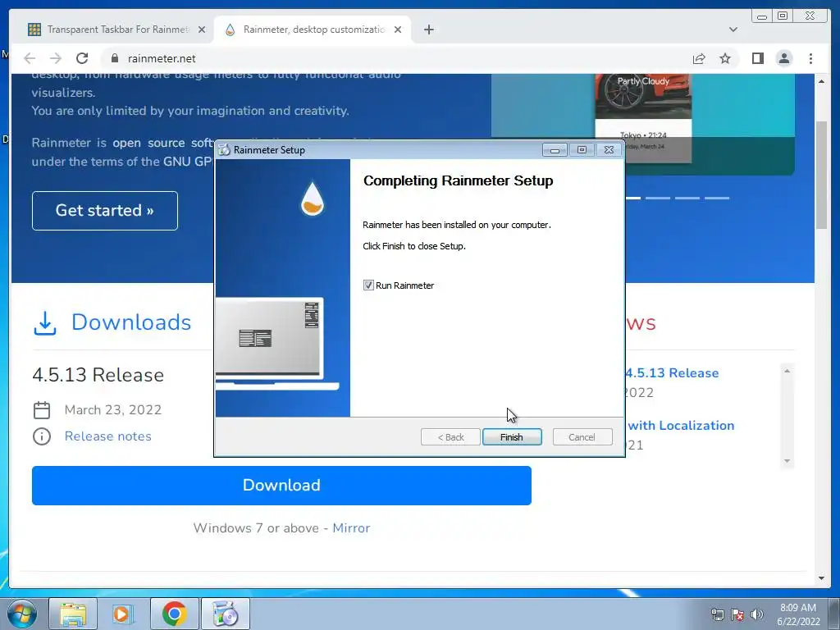Open Action Center flag tray icon
Viewport: 840px width, 630px height.
click(x=737, y=614)
